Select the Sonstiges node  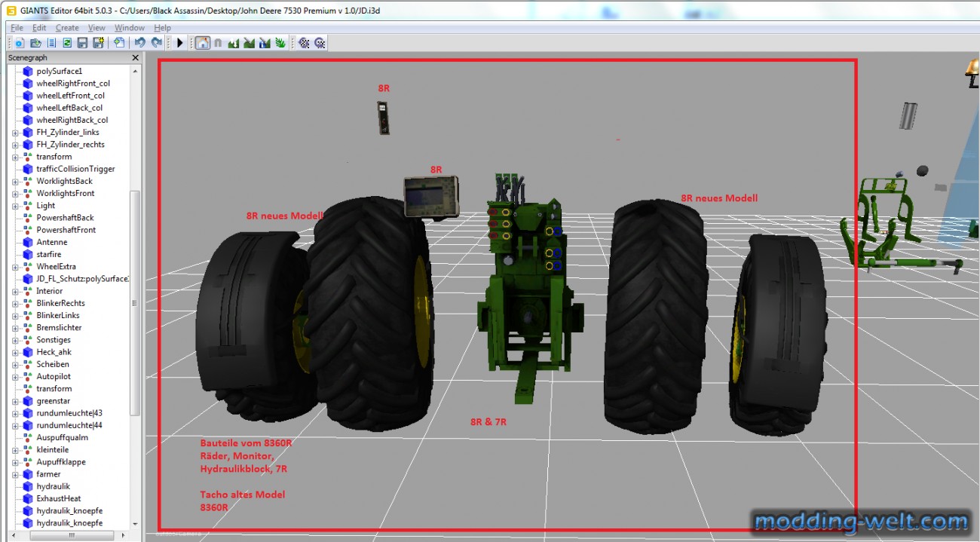coord(54,340)
